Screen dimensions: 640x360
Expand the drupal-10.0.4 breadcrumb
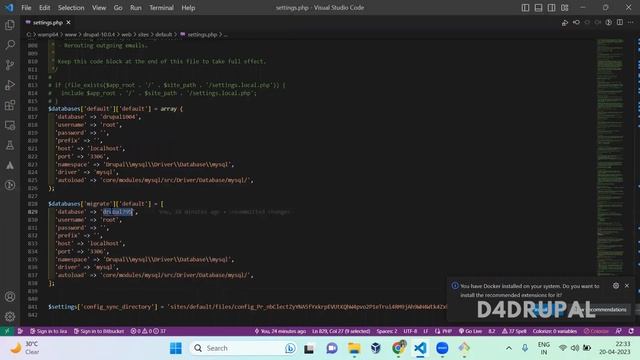(x=99, y=35)
